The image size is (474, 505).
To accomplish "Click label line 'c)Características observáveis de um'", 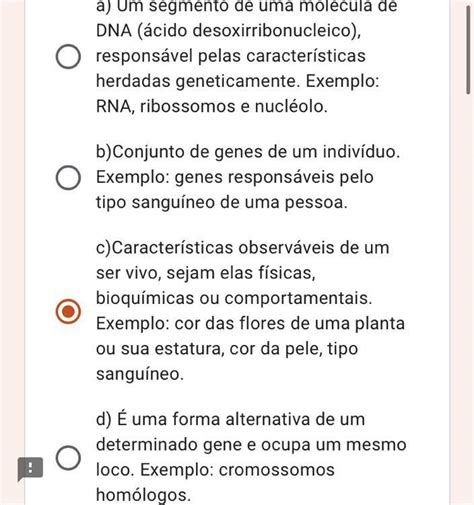I will coord(242,248).
